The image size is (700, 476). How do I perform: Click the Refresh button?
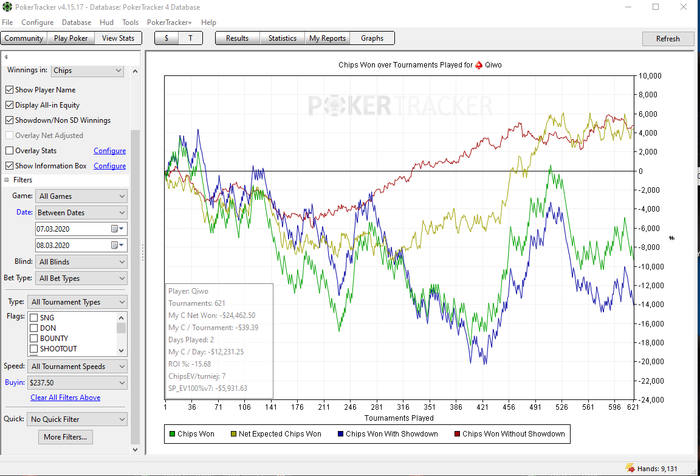pyautogui.click(x=668, y=39)
